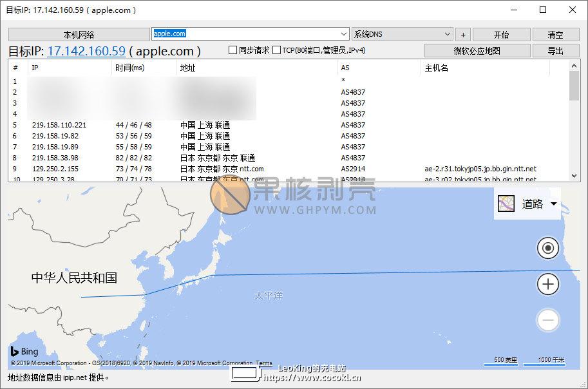Screen dimensions: 588x389
Task: Click the * AS cell in row 1
Action: point(343,80)
